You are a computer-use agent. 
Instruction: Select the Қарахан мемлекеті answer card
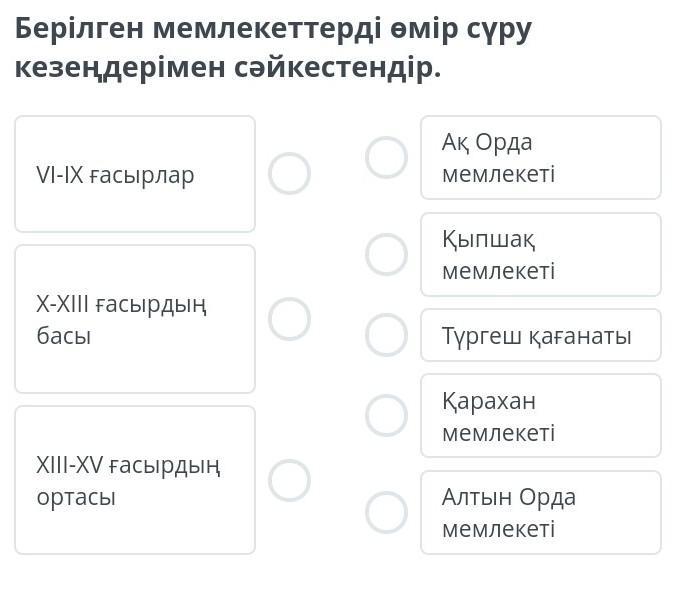[540, 415]
